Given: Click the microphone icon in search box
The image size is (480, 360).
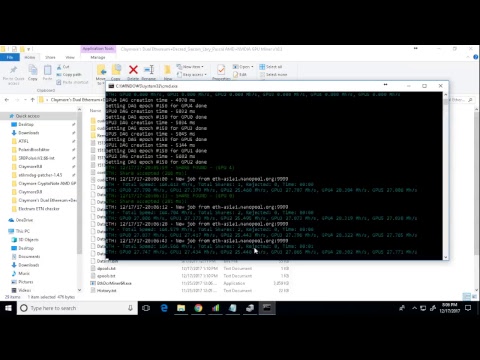Looking at the screenshot, I should 130,308.
